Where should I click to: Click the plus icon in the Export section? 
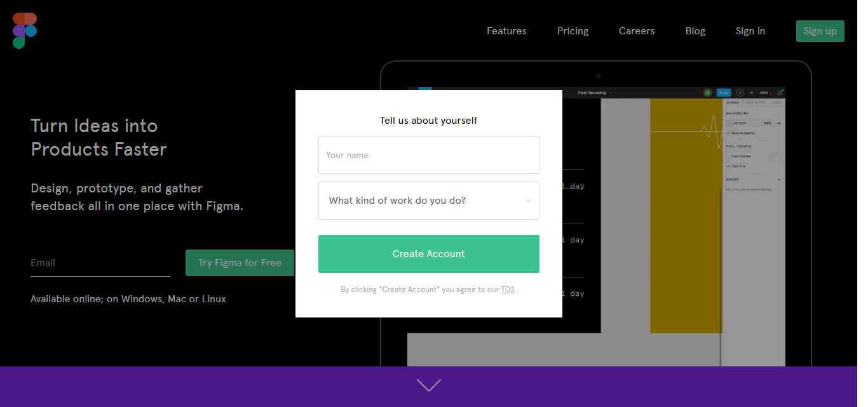[x=779, y=180]
